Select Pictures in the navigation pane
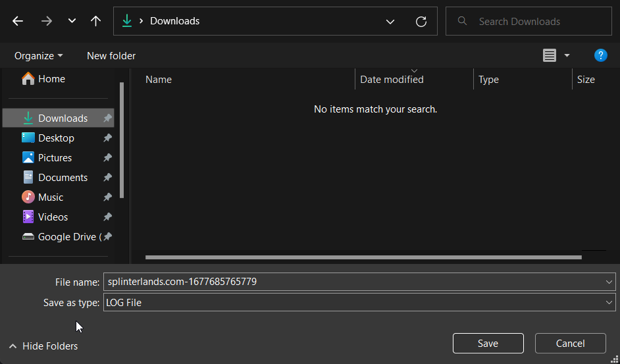Image resolution: width=620 pixels, height=364 pixels. pos(58,157)
